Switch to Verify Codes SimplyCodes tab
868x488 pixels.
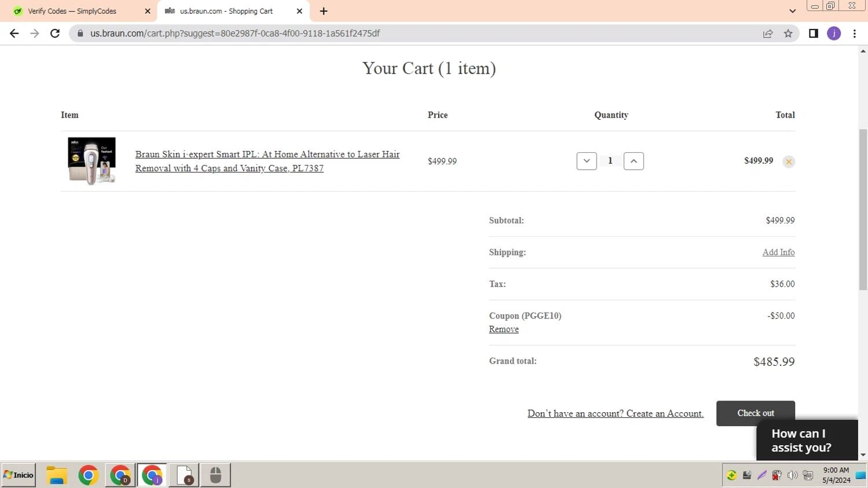pos(72,11)
